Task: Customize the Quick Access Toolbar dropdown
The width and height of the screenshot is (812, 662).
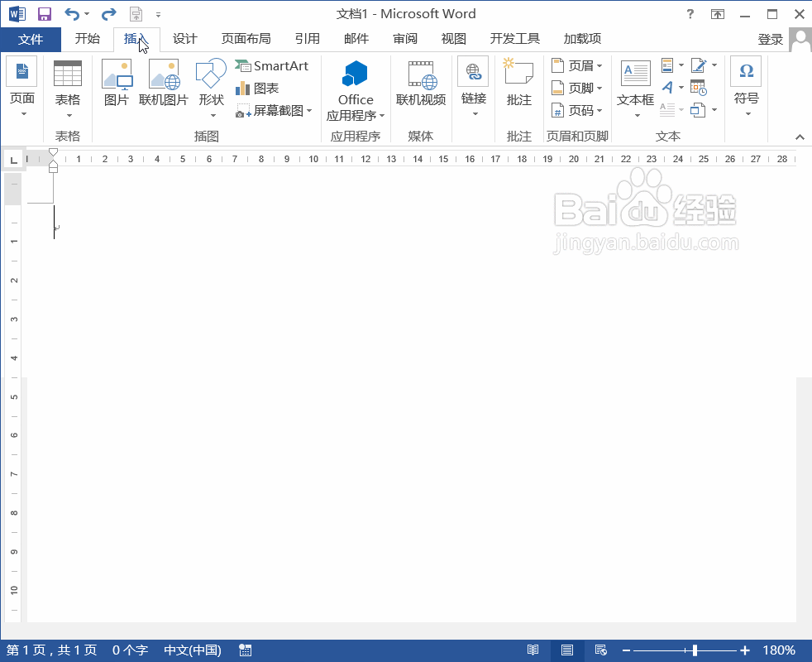Action: [158, 15]
